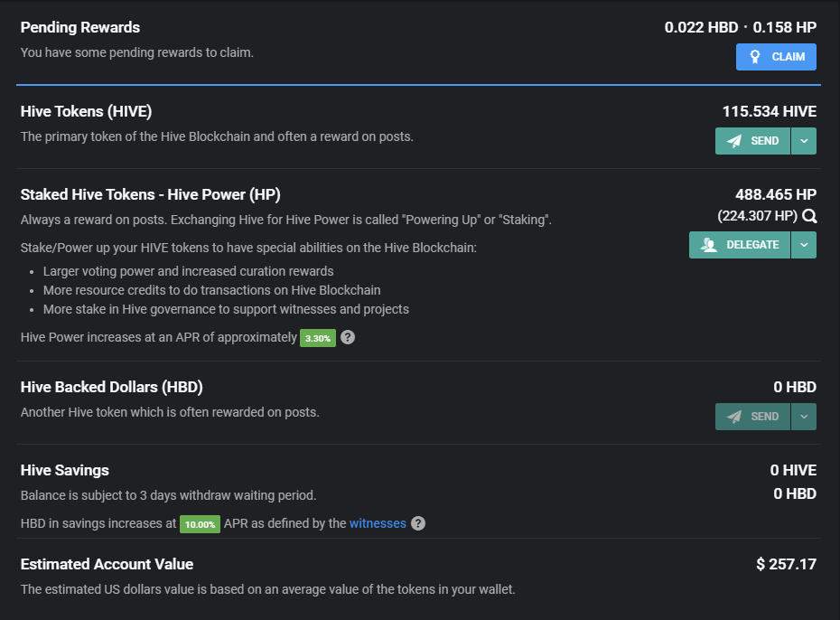Click the help icon after witnesses link

click(x=418, y=523)
